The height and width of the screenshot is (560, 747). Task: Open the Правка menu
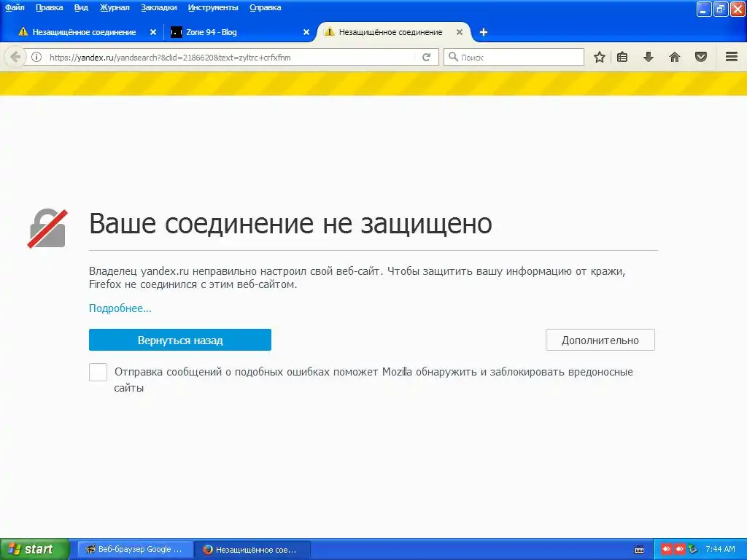point(49,7)
